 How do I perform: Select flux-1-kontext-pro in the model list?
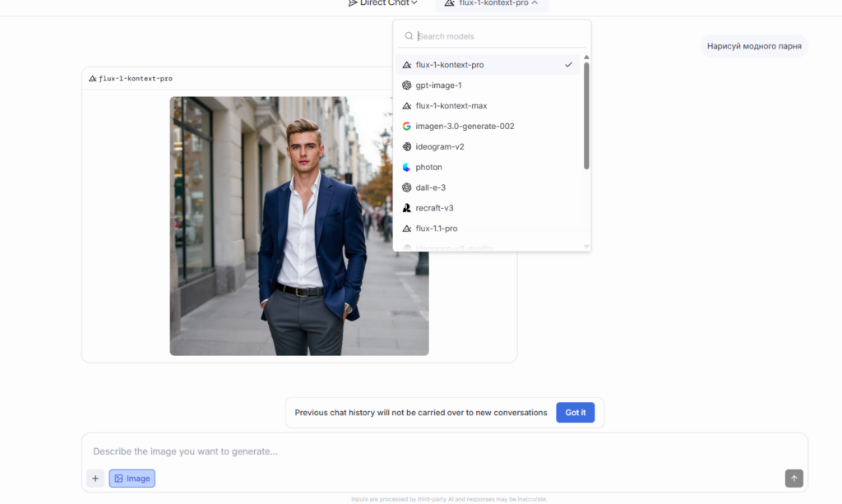point(488,65)
